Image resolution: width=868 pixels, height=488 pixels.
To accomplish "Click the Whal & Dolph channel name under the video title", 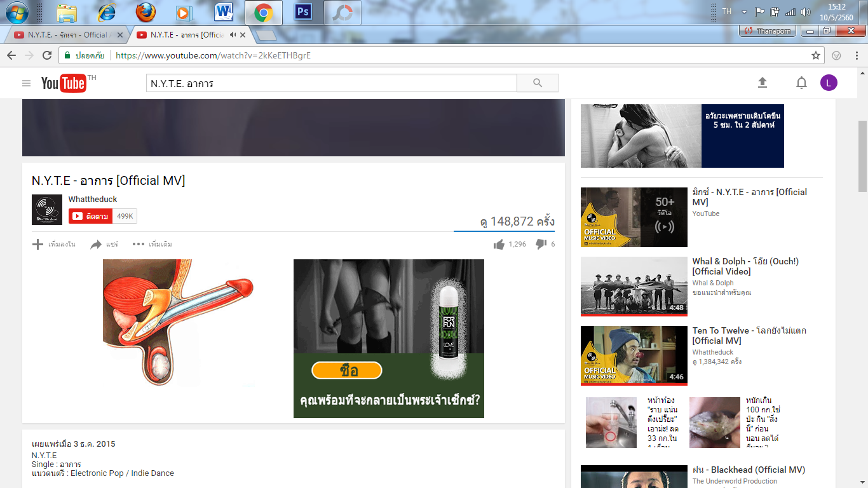I will (713, 283).
